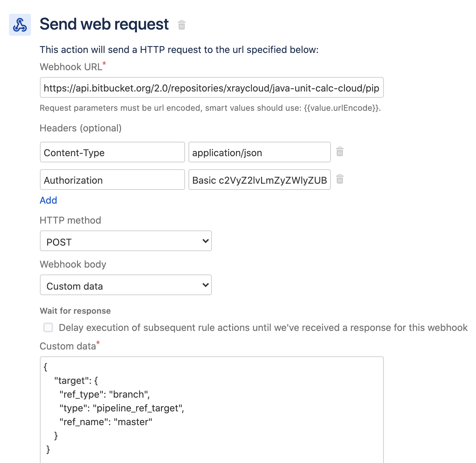The width and height of the screenshot is (476, 463).
Task: Click the application/json header value field
Action: tap(260, 152)
